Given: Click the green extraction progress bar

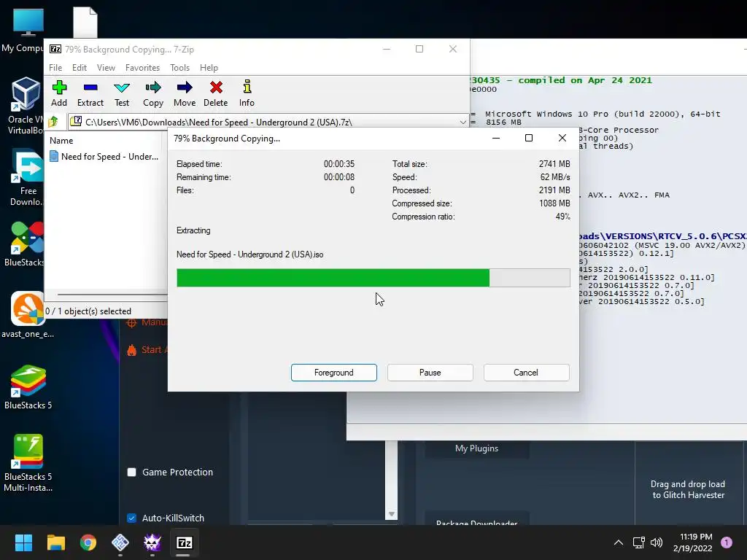Looking at the screenshot, I should [373, 278].
